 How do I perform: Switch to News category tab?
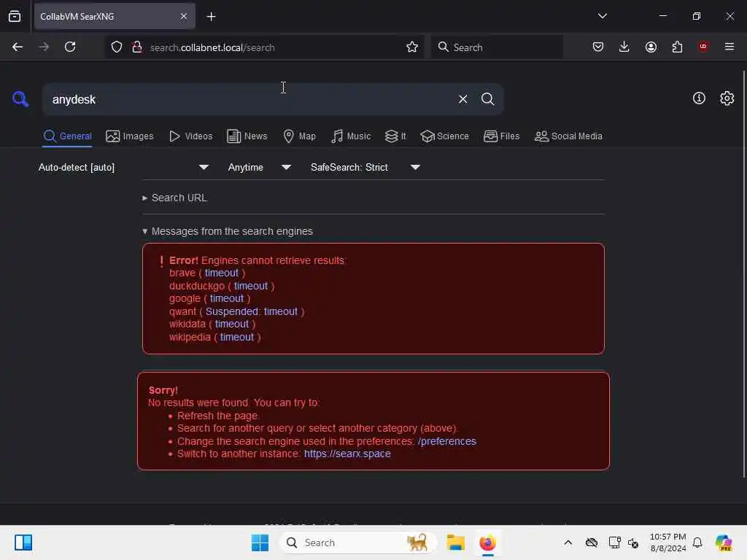pyautogui.click(x=247, y=136)
